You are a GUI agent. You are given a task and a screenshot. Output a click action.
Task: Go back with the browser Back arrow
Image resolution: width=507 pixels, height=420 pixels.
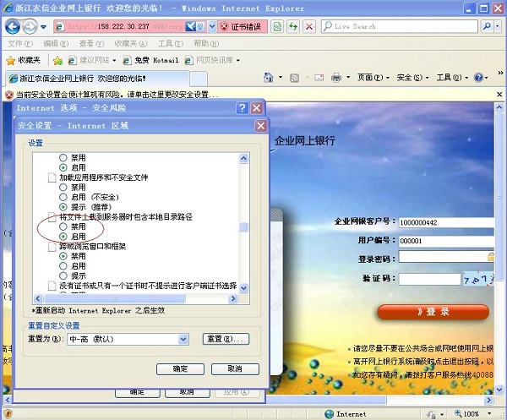[x=13, y=26]
